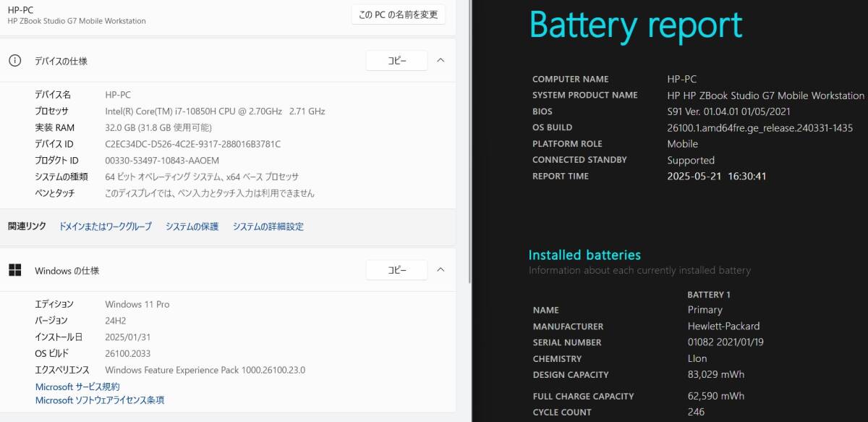Select the platform role value Mobile
The height and width of the screenshot is (422, 868).
coord(682,144)
